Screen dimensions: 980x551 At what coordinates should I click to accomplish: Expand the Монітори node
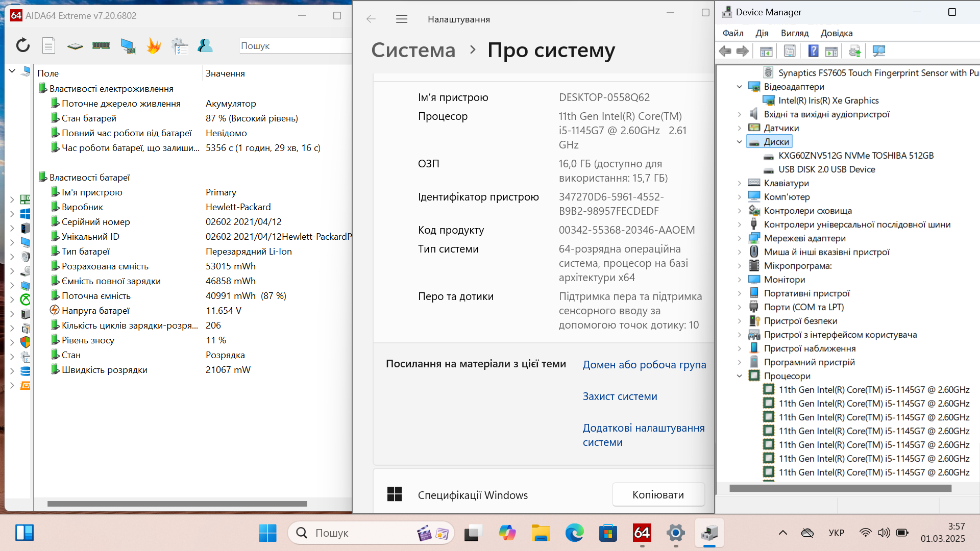tap(739, 280)
